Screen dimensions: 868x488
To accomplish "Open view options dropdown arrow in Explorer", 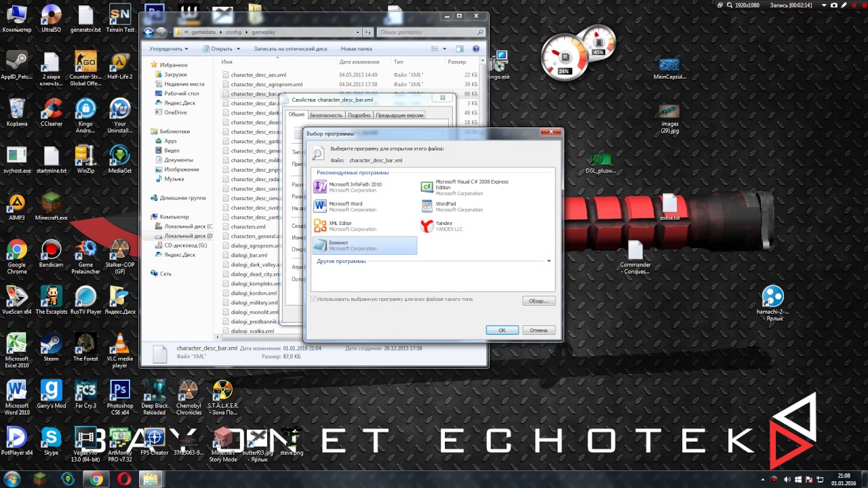I will click(444, 49).
